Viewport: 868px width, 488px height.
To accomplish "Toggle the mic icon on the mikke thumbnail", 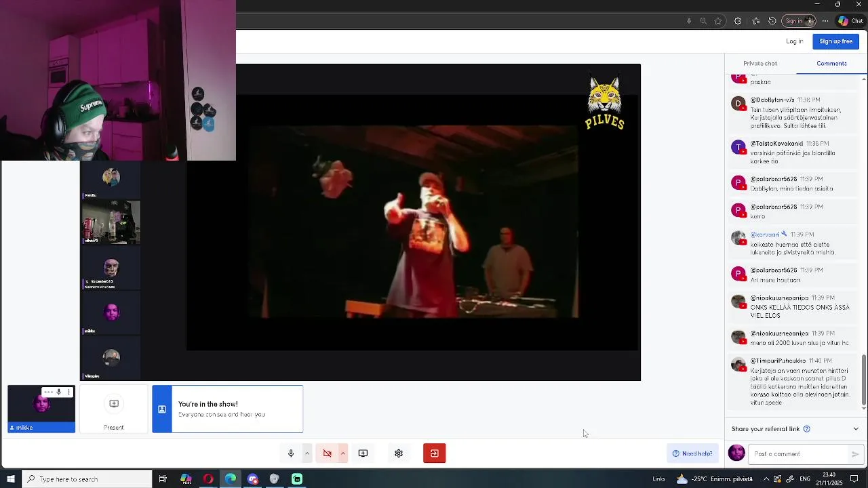I will click(59, 392).
